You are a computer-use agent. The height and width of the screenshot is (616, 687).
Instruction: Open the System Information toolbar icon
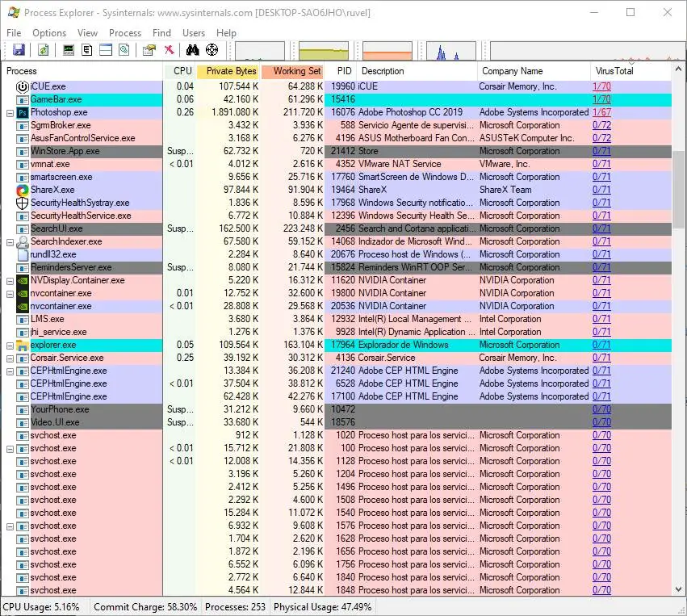[69, 50]
